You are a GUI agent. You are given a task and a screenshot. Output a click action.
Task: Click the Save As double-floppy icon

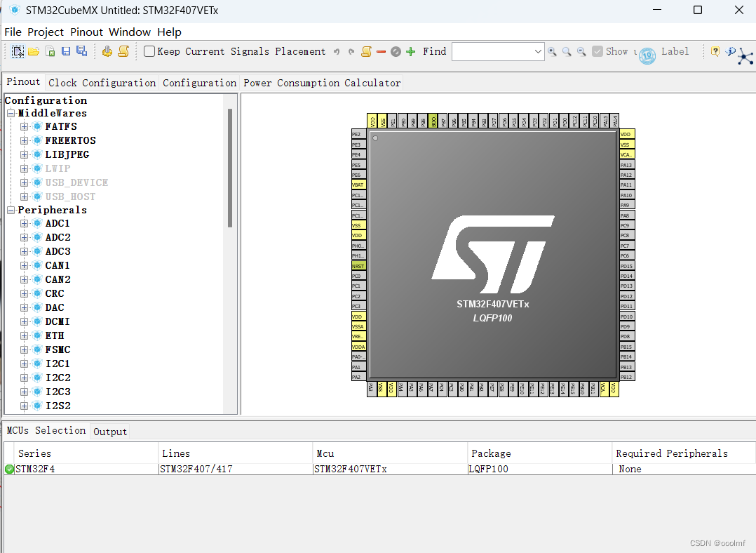81,51
